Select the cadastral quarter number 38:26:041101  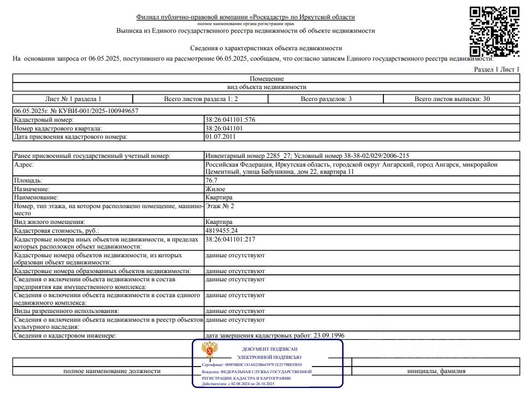(224, 128)
